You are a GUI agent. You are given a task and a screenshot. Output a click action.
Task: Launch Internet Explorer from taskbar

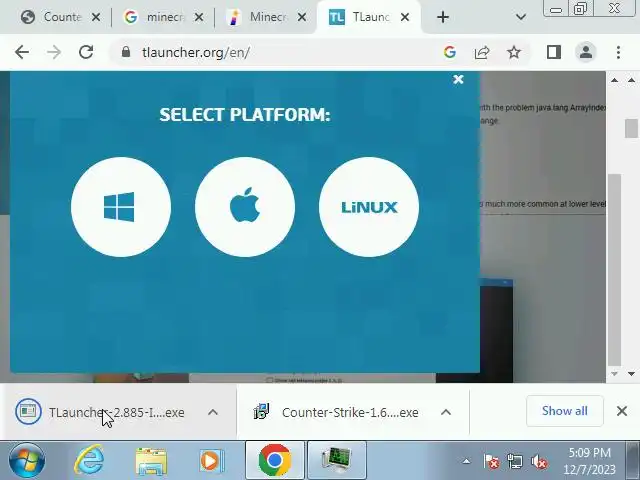pos(89,460)
